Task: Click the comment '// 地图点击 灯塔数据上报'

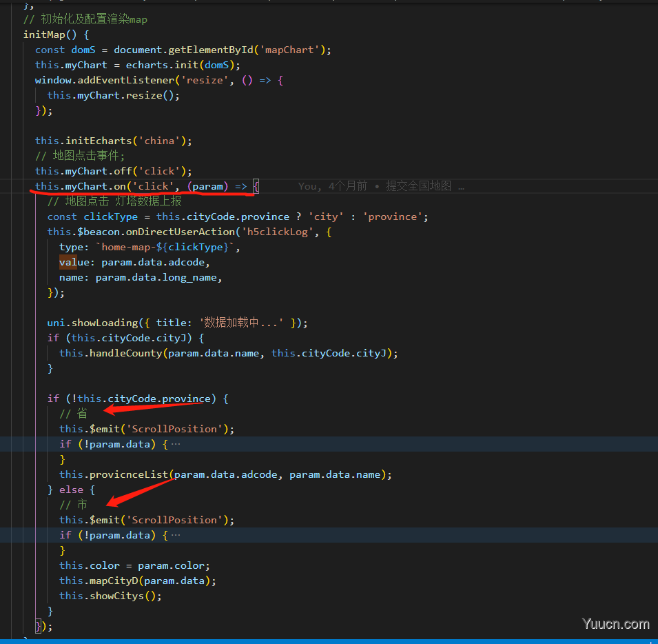Action: click(x=114, y=201)
